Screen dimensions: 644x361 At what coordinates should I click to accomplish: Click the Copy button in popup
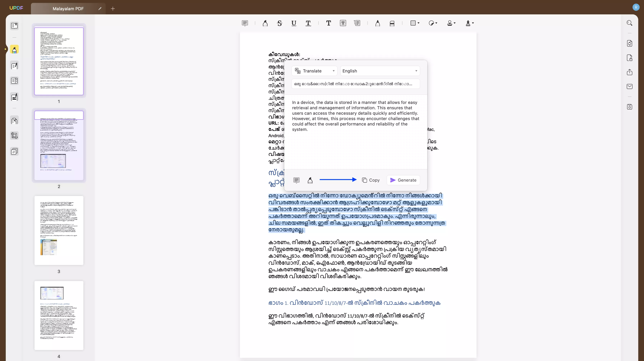click(371, 180)
